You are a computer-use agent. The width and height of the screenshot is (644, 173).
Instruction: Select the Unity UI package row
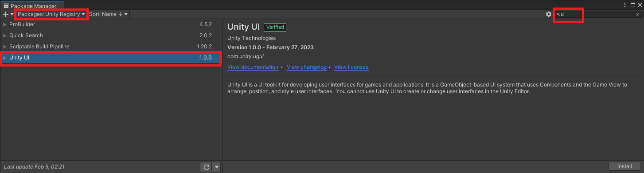click(x=111, y=58)
